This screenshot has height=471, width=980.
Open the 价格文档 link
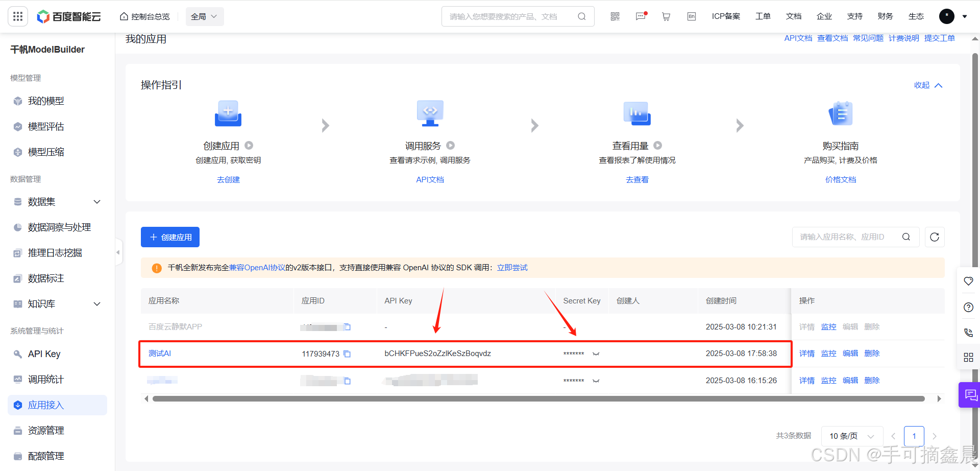click(841, 180)
